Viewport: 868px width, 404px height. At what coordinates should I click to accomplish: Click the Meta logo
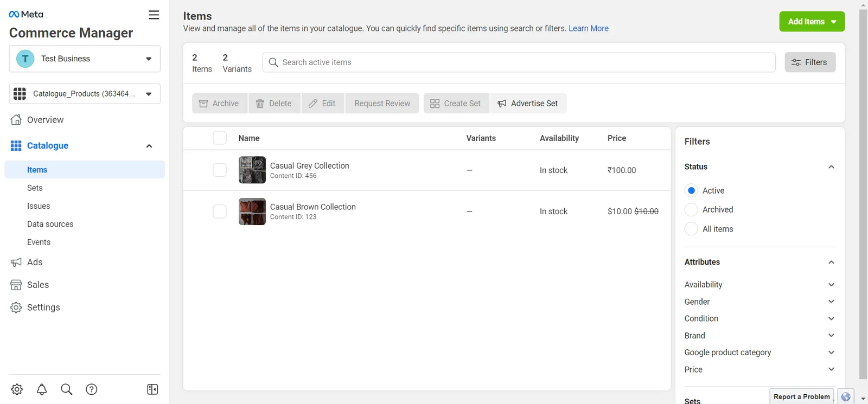coord(26,15)
